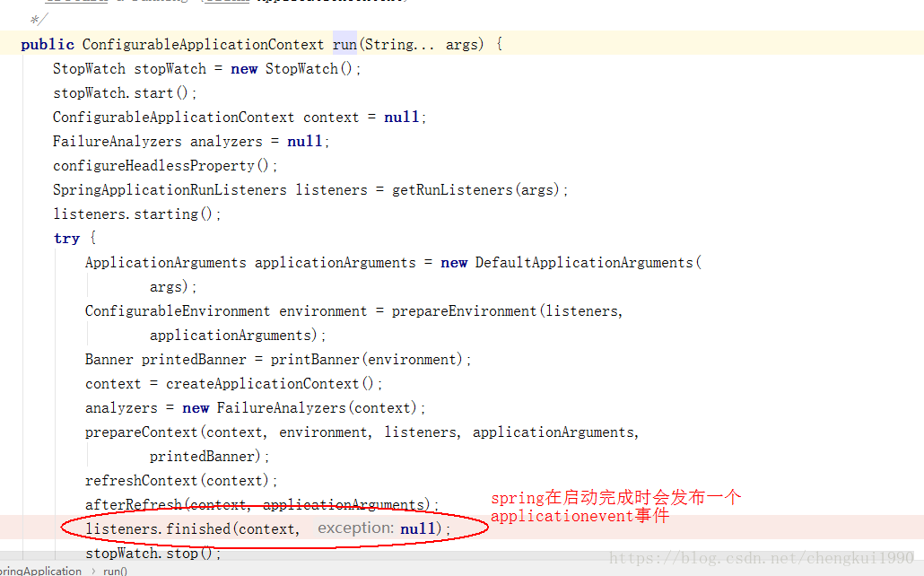Click the DefaultApplicationArguments class name
Viewport: 924px width, 576px height.
[584, 263]
